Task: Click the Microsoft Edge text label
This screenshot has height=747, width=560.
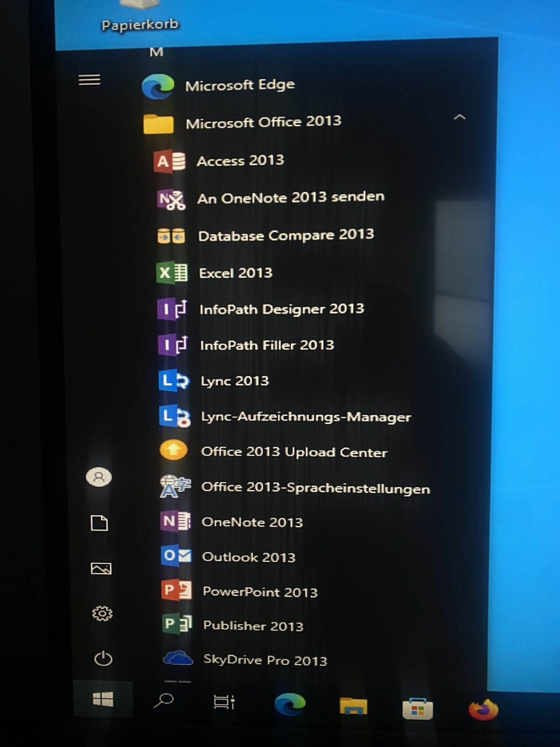Action: pyautogui.click(x=240, y=85)
